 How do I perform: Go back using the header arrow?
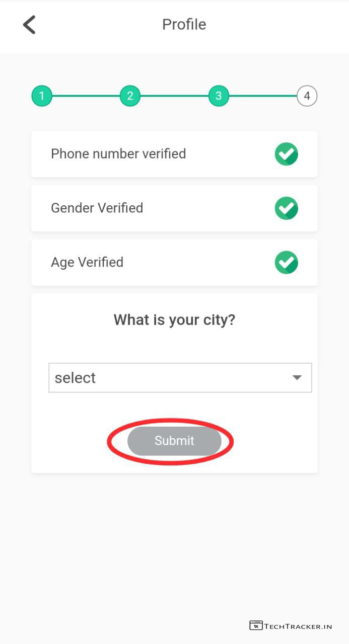(x=30, y=25)
